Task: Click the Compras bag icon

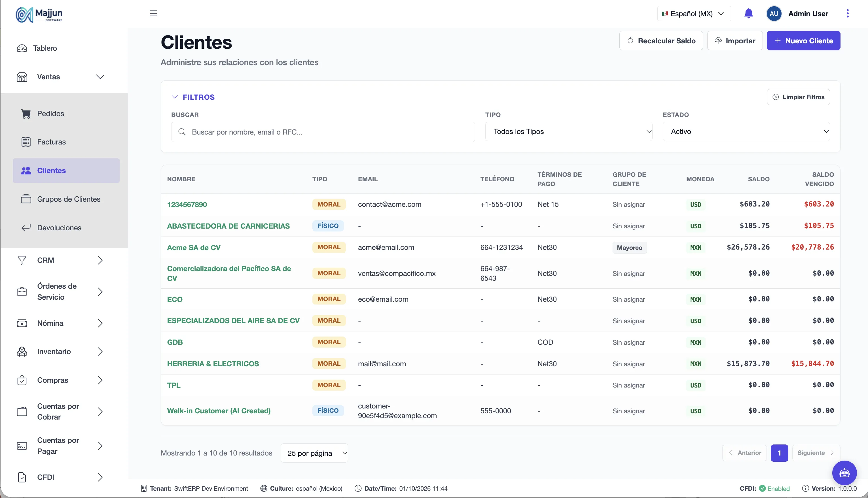Action: 22,380
